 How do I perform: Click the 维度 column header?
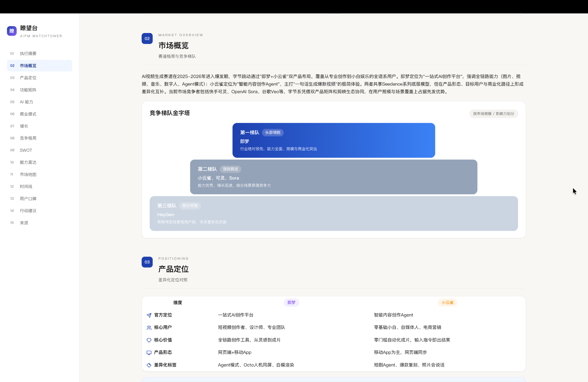tap(178, 303)
